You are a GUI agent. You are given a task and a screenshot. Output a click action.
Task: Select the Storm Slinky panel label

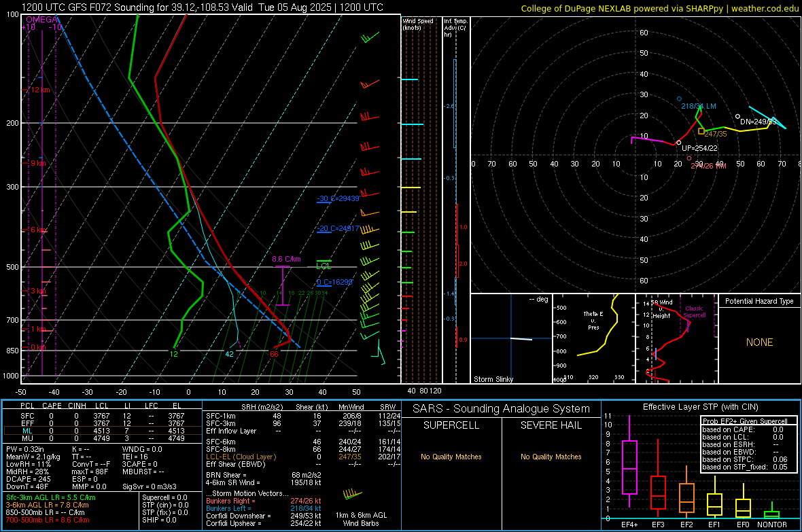[493, 379]
